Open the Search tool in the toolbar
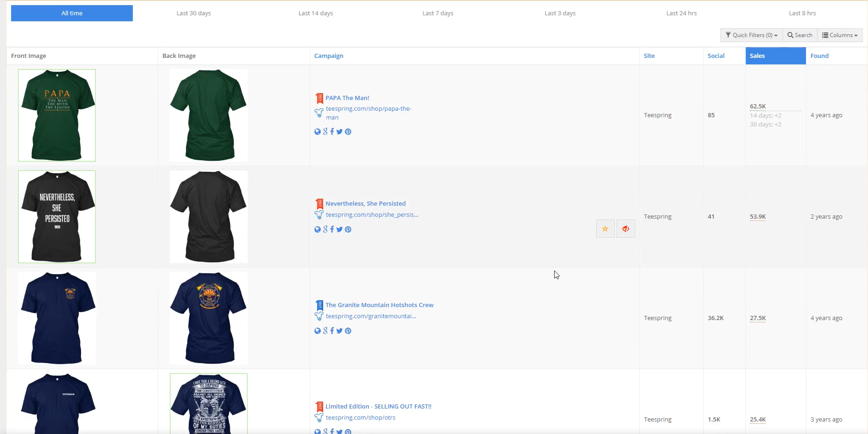This screenshot has height=434, width=868. [x=799, y=35]
